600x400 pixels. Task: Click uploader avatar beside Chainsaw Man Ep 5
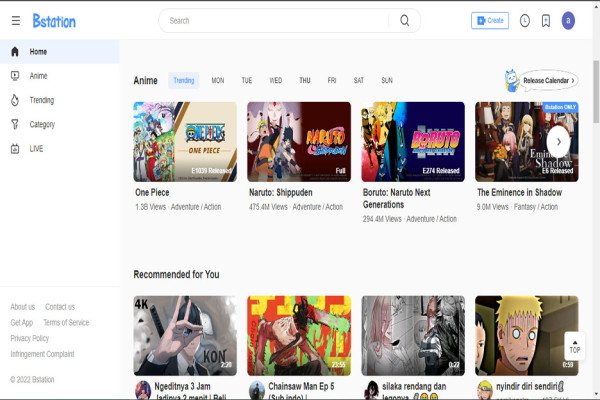pyautogui.click(x=257, y=390)
